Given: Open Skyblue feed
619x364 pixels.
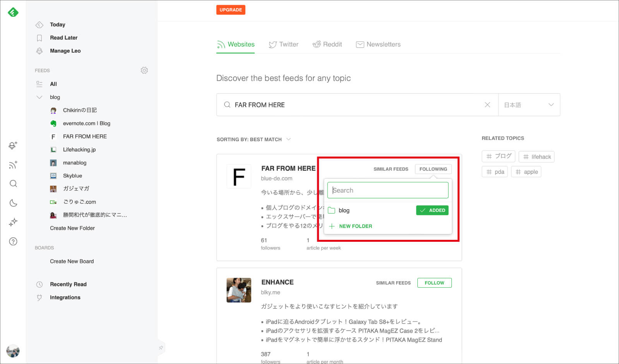Looking at the screenshot, I should pos(72,176).
